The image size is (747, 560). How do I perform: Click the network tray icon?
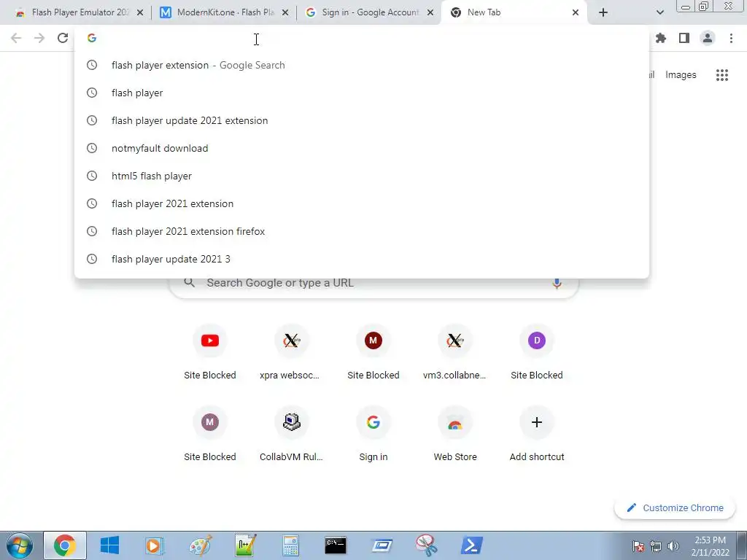[656, 546]
